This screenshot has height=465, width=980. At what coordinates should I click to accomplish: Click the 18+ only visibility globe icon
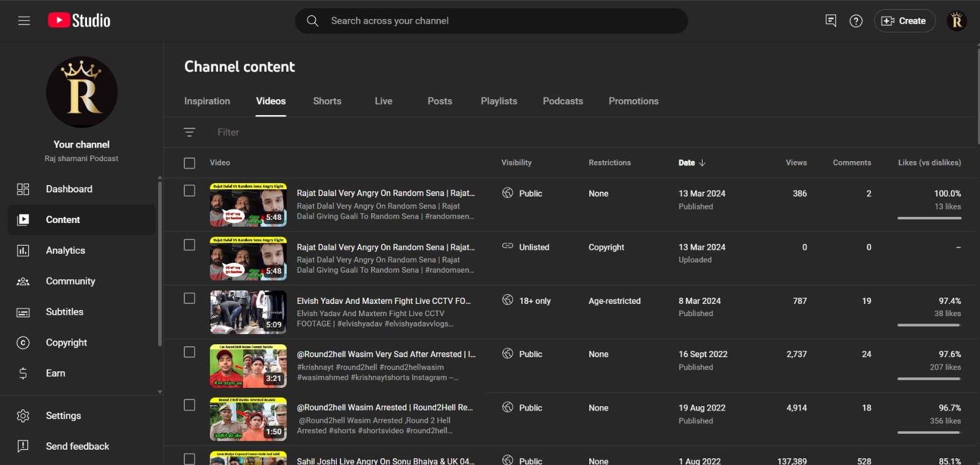[507, 300]
